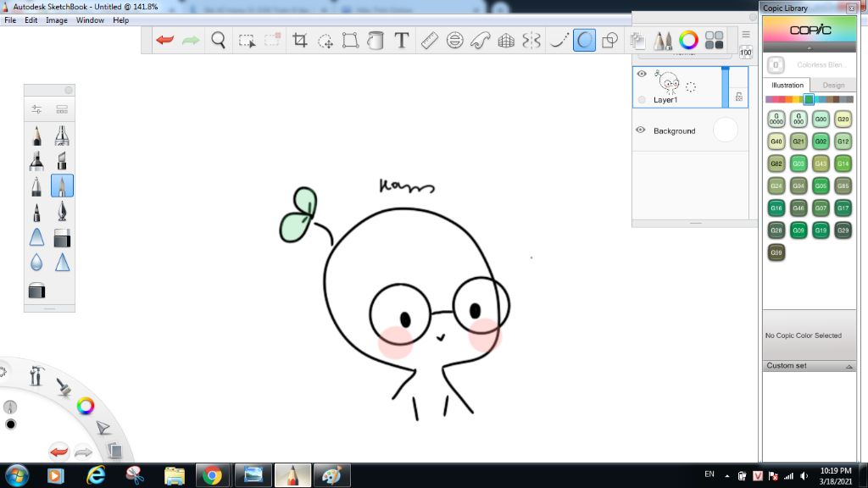Choose the Inking Pen nib brush
The image size is (868, 488).
point(62,212)
